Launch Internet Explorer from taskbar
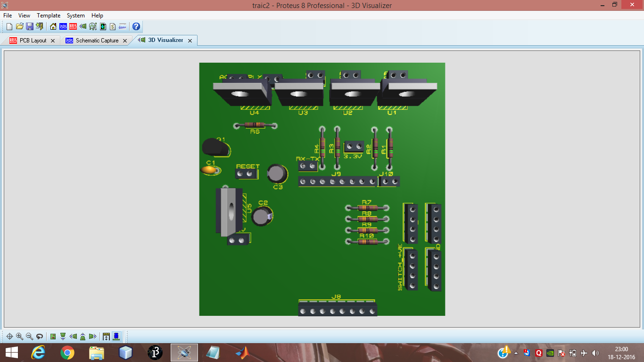The image size is (644, 362). coord(39,352)
